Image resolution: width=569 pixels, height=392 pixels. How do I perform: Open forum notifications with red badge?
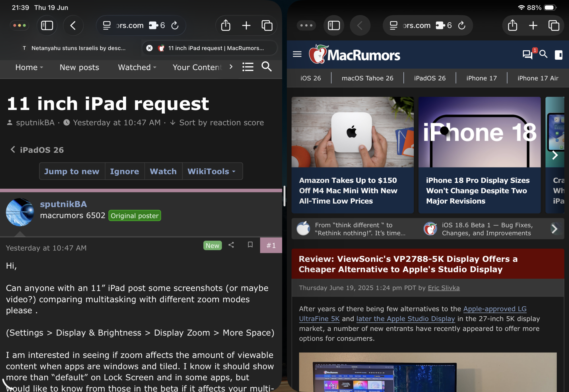coord(528,54)
